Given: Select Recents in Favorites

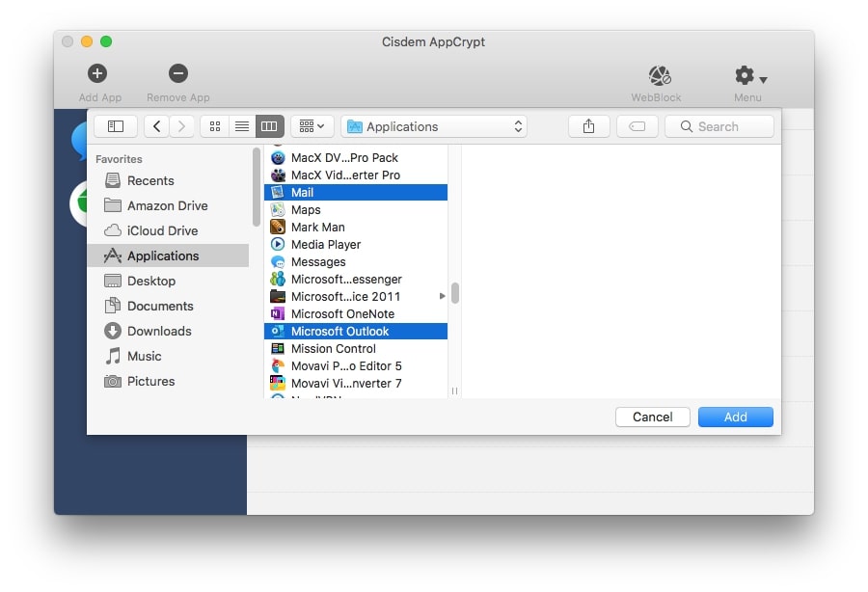Looking at the screenshot, I should pyautogui.click(x=168, y=180).
